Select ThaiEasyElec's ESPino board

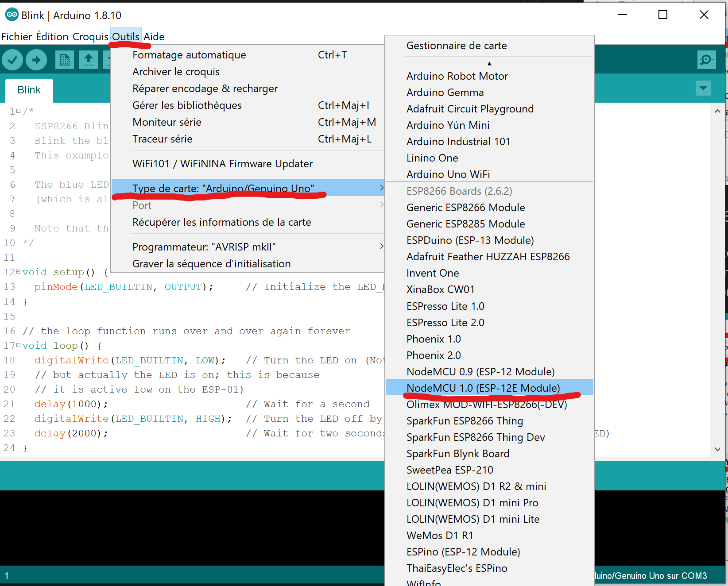tap(489, 568)
